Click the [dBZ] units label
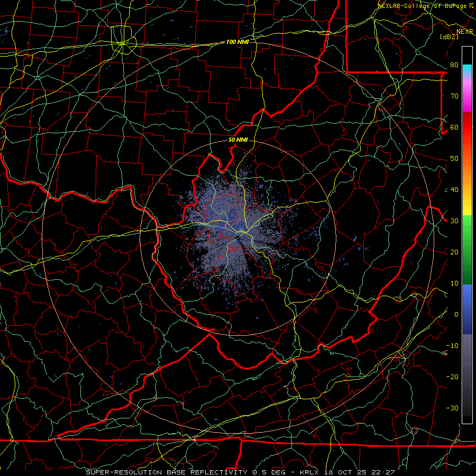This screenshot has width=476, height=476. tap(449, 36)
